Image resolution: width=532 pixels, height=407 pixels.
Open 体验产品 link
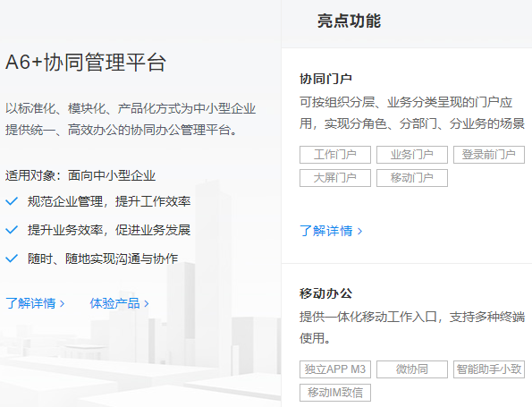119,303
